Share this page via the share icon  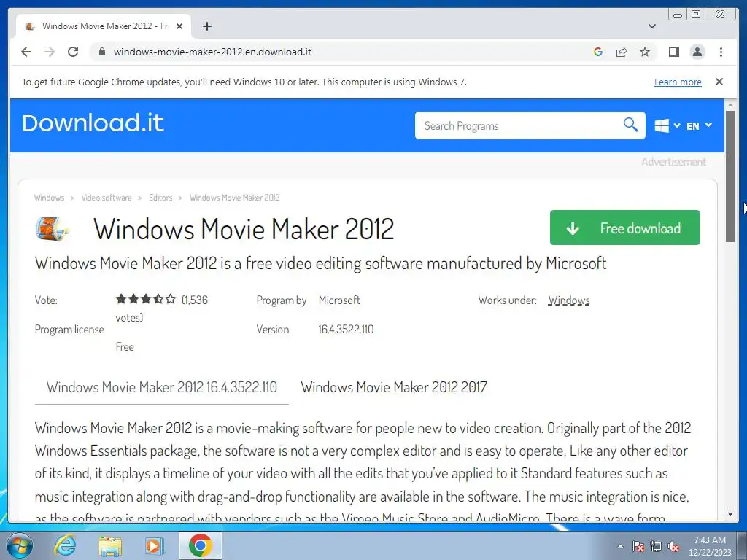[622, 52]
